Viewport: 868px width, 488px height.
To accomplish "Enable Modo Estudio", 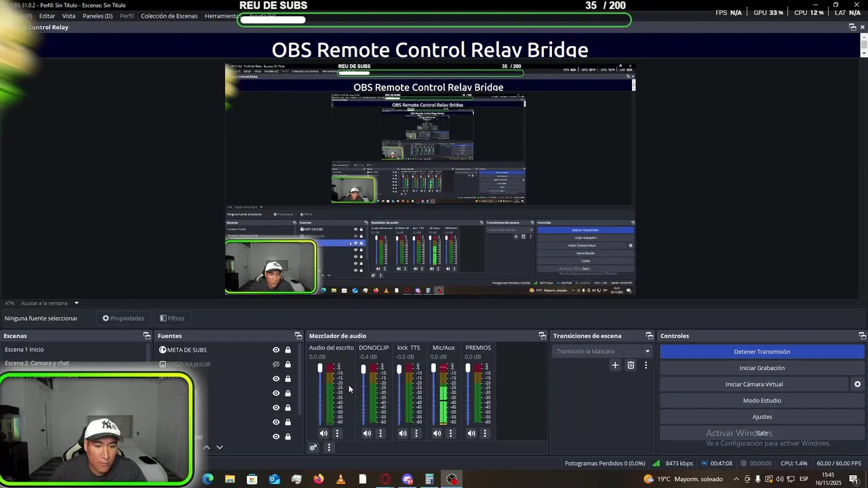I will pyautogui.click(x=762, y=401).
